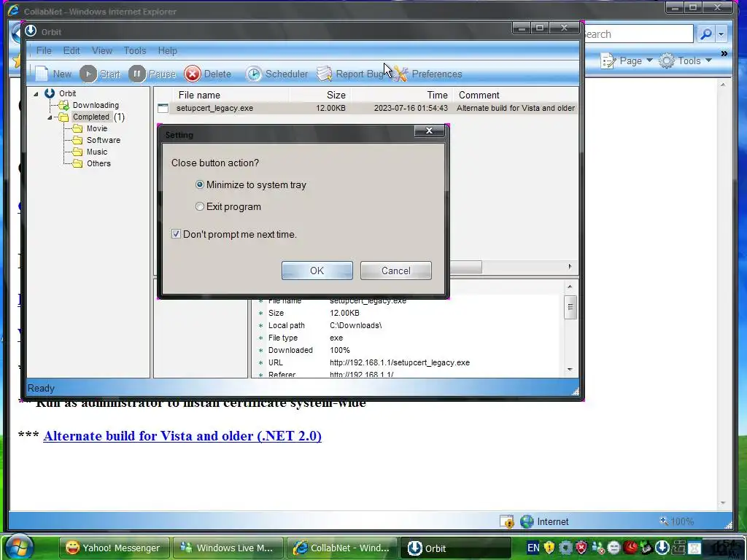Click the Page icon in IE command bar
Screen dimensions: 747x560
point(608,61)
